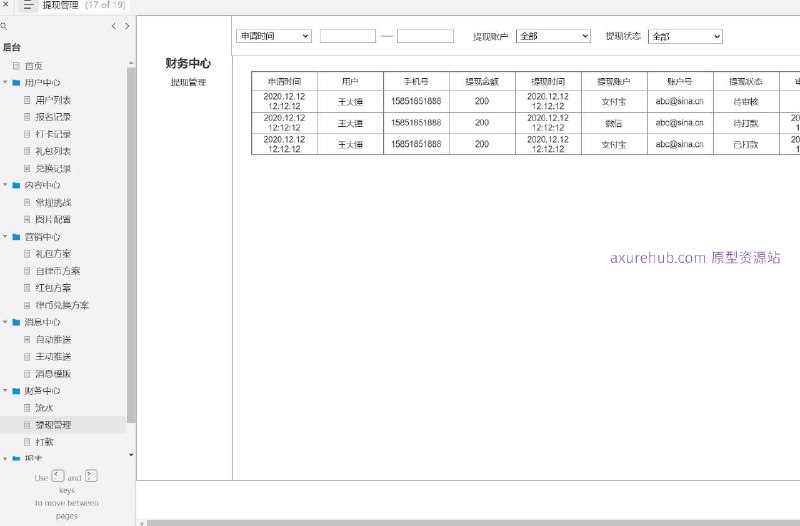The image size is (800, 526).
Task: Open the 礼包方案 page
Action: [x=53, y=254]
